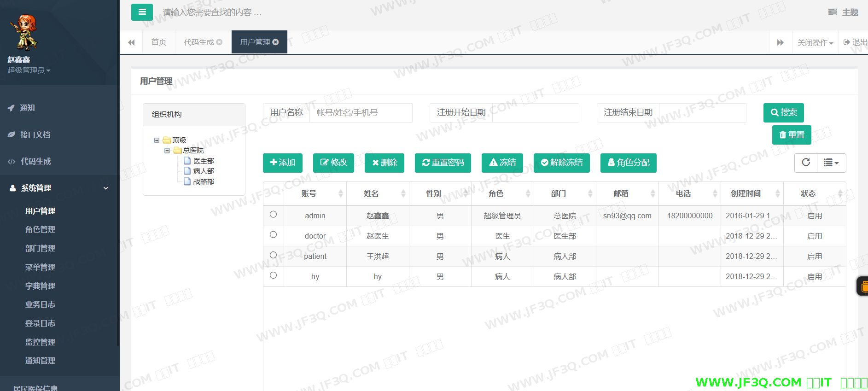Viewport: 868px width, 391px height.
Task: Switch to the 首页 tab
Action: pos(159,42)
